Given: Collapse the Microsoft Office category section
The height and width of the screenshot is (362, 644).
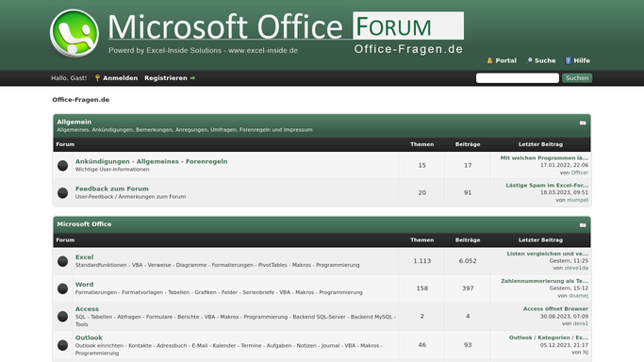Looking at the screenshot, I should [583, 225].
